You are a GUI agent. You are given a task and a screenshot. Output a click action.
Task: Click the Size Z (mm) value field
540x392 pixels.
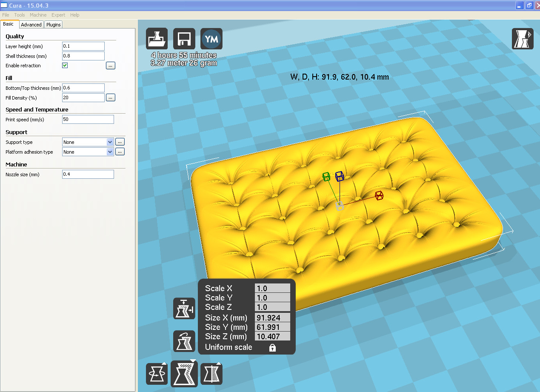click(x=272, y=336)
